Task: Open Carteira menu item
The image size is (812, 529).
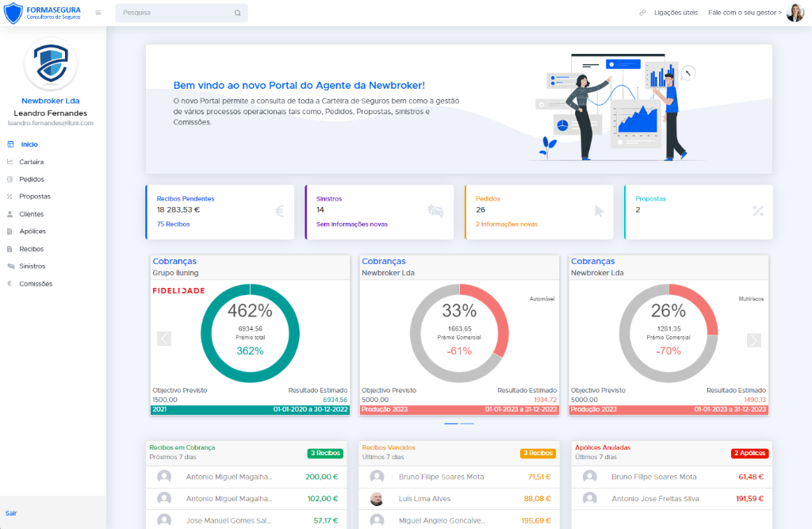Action: point(32,162)
